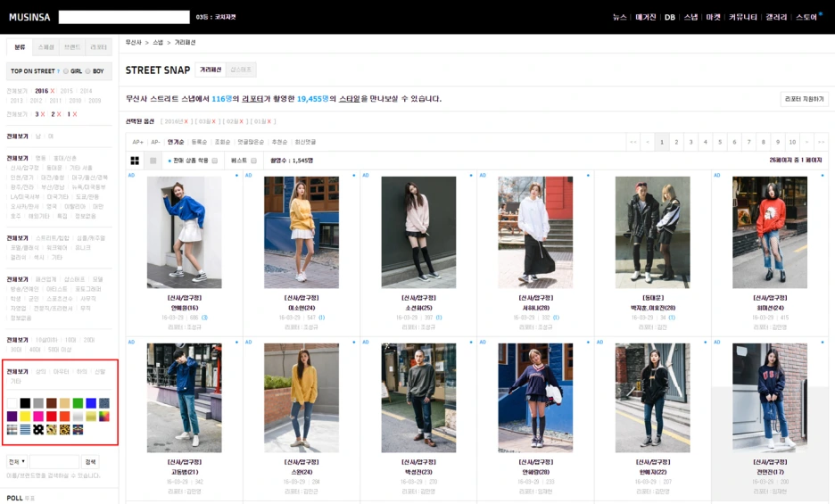Image resolution: width=835 pixels, height=504 pixels.
Task: Go to page 5
Action: [x=720, y=142]
